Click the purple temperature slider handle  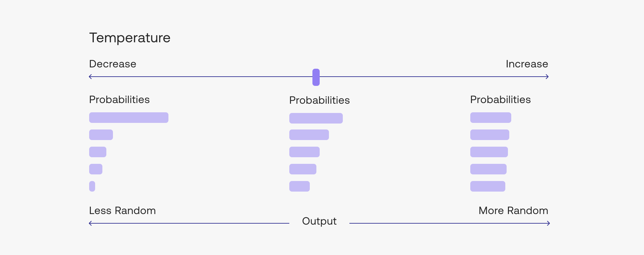tap(316, 77)
